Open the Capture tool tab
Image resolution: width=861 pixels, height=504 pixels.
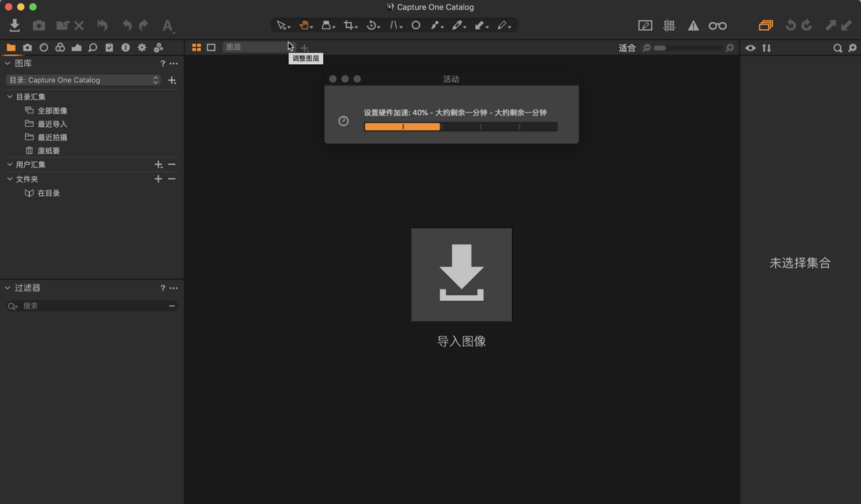(x=27, y=47)
